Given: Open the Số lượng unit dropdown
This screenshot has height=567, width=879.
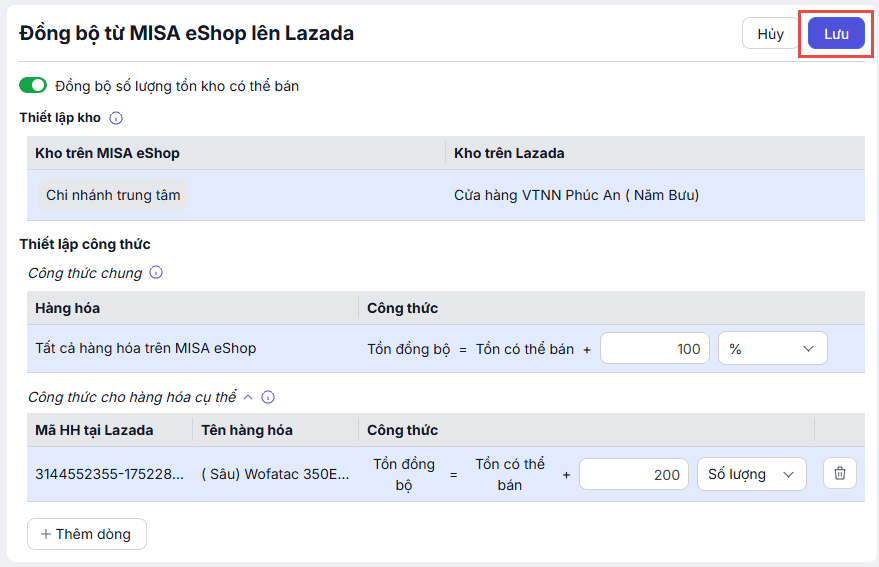Looking at the screenshot, I should 751,475.
